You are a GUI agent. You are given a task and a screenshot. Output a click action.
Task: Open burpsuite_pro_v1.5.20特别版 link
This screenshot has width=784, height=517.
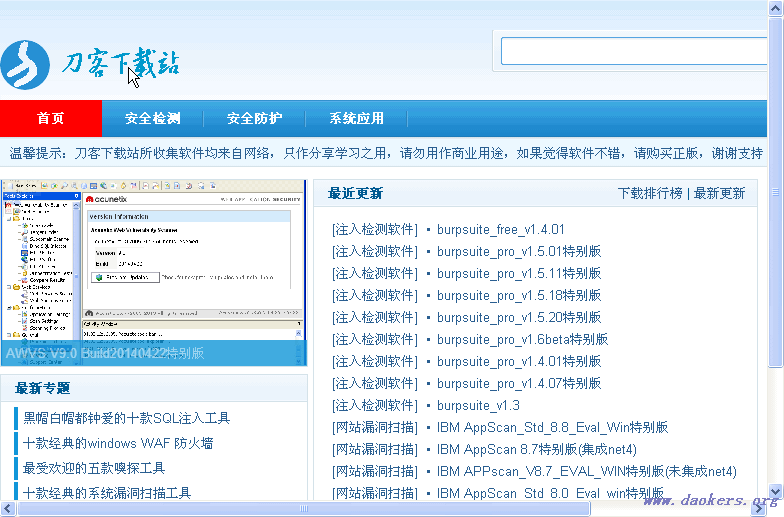519,318
